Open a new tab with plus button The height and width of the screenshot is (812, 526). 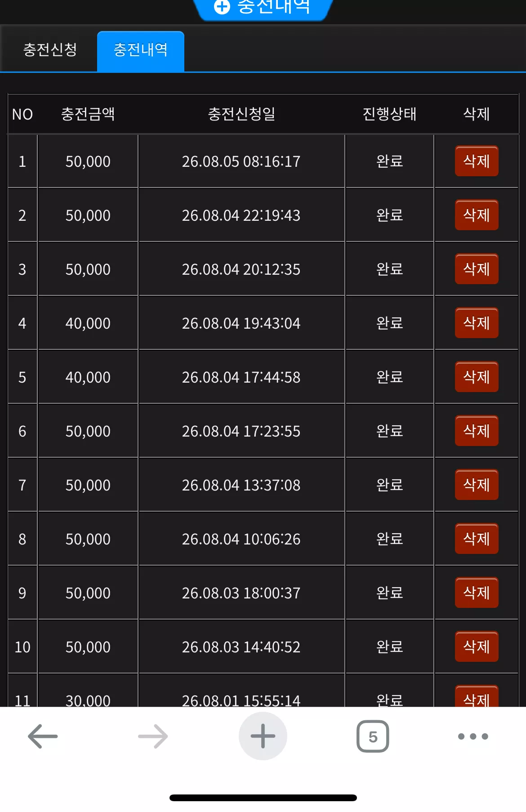(x=263, y=736)
